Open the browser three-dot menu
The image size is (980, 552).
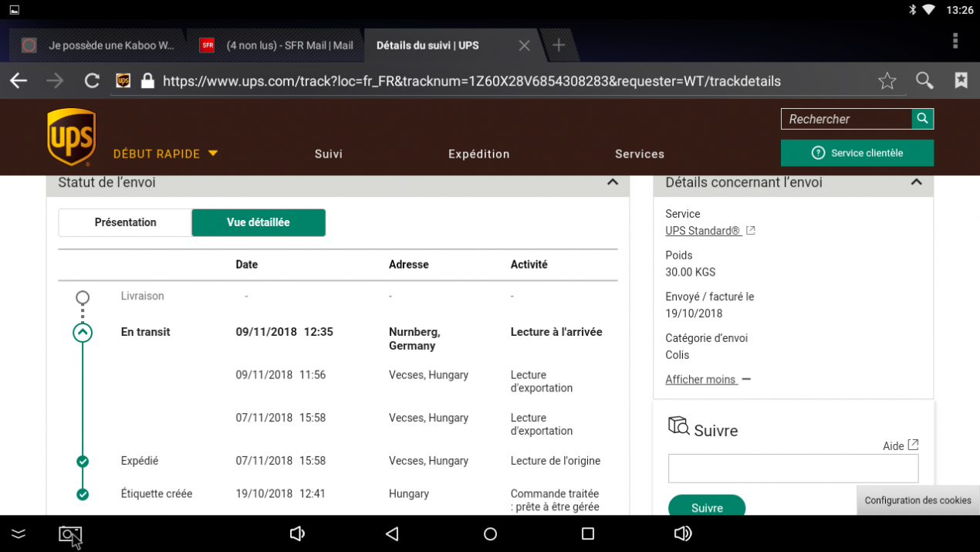pos(955,41)
